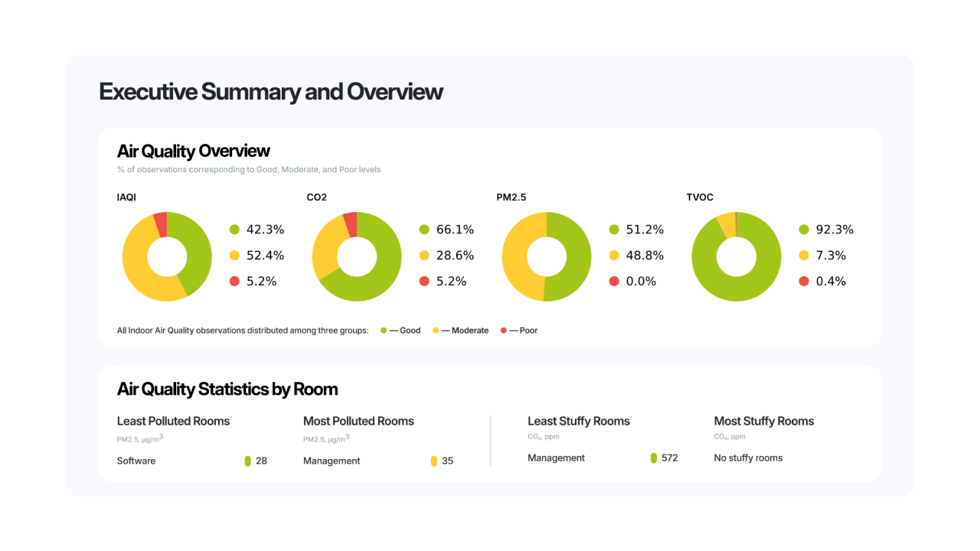
Task: Select the Software room entry
Action: coord(136,461)
